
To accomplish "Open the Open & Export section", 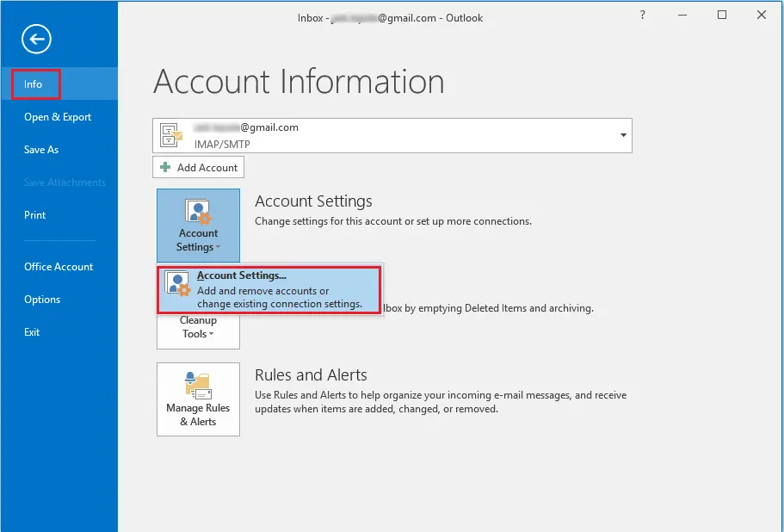I will point(59,117).
